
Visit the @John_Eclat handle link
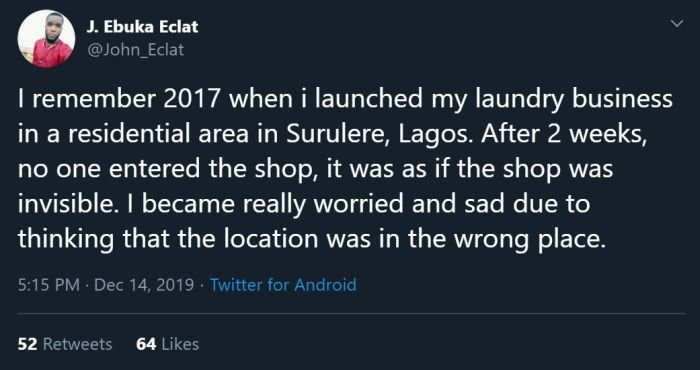(x=135, y=50)
